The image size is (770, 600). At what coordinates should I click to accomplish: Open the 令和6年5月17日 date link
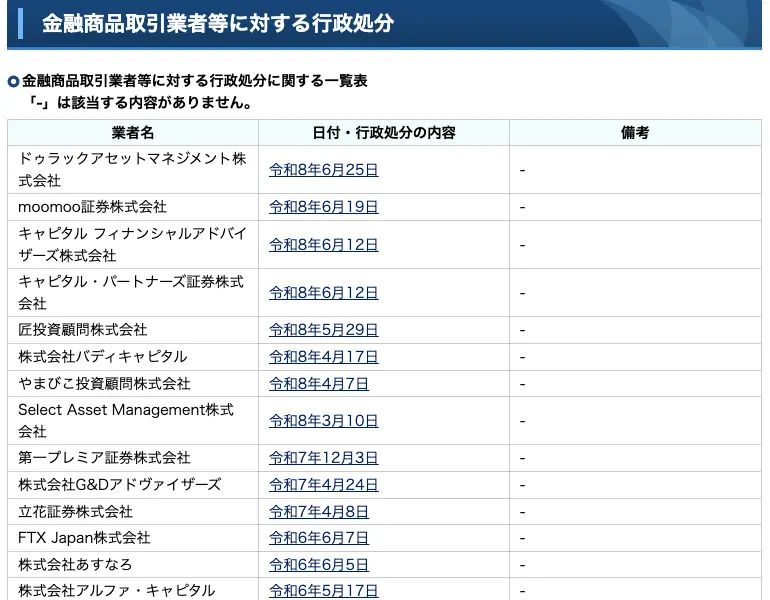(324, 591)
